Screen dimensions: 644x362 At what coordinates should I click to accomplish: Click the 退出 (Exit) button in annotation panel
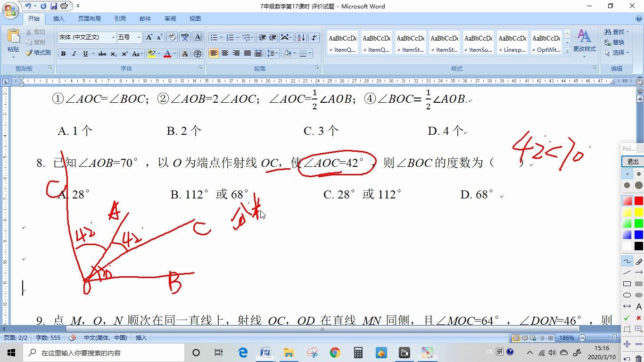tap(633, 162)
